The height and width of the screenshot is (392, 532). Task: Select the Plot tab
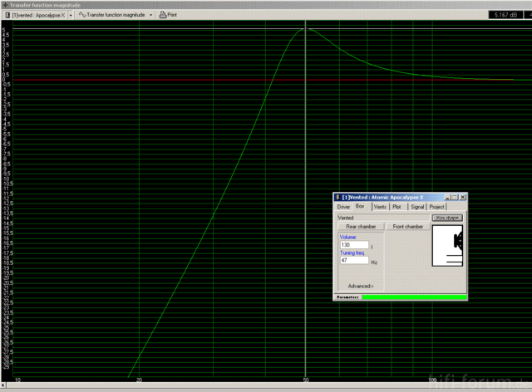397,206
